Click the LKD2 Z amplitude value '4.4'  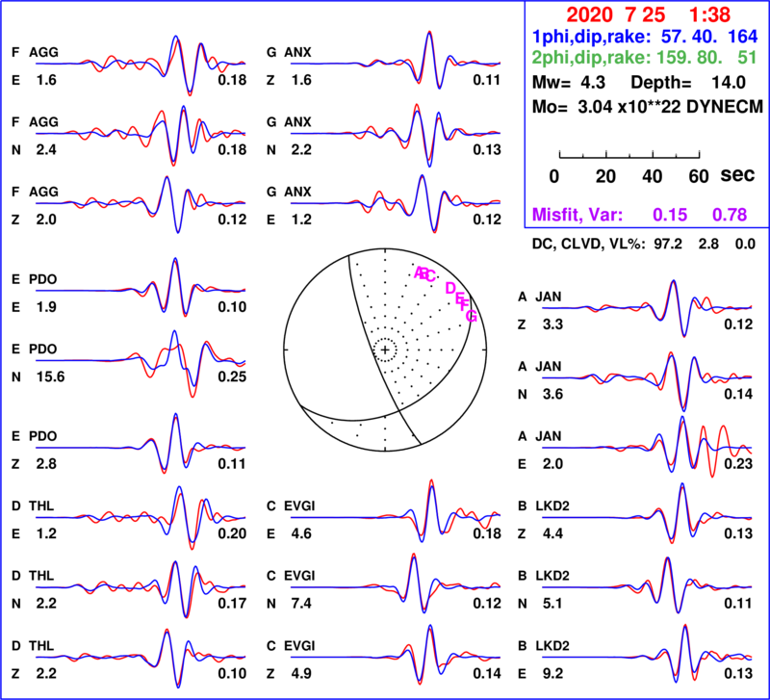pyautogui.click(x=552, y=533)
